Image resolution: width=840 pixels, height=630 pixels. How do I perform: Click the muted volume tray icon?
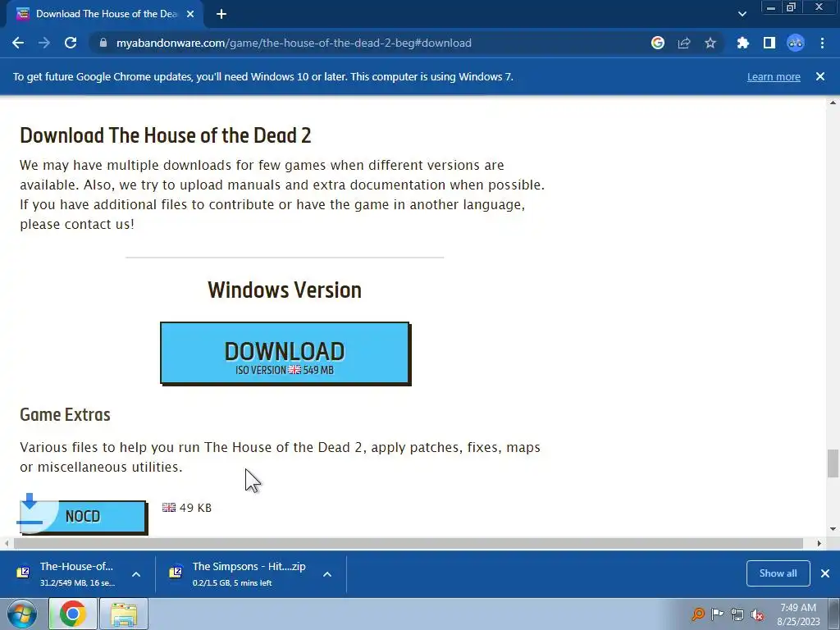pyautogui.click(x=757, y=614)
